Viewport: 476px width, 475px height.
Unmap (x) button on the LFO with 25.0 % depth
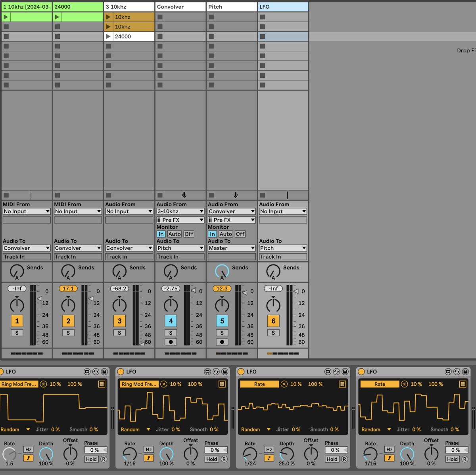click(x=284, y=384)
